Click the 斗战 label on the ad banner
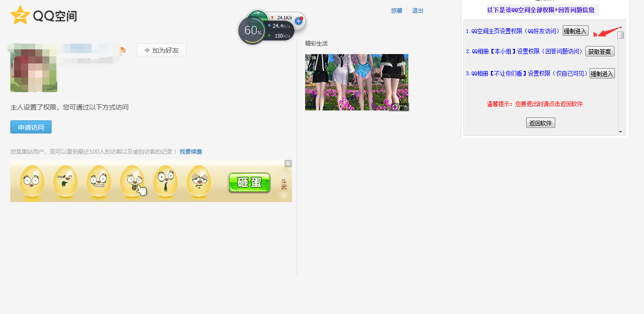644x314 pixels. (284, 184)
